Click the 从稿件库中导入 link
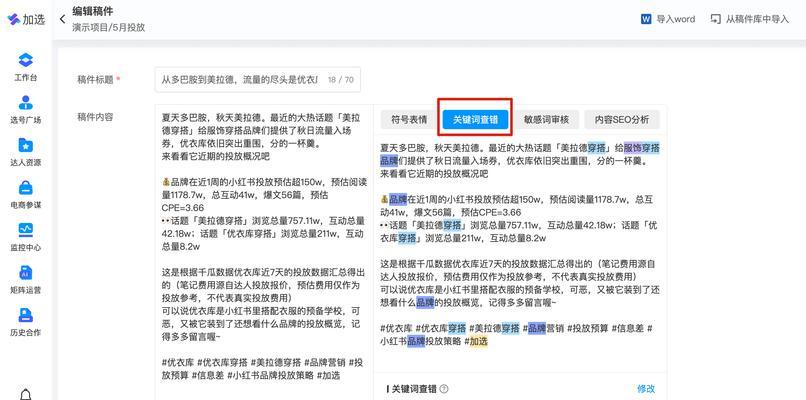The width and height of the screenshot is (806, 400). (x=757, y=19)
